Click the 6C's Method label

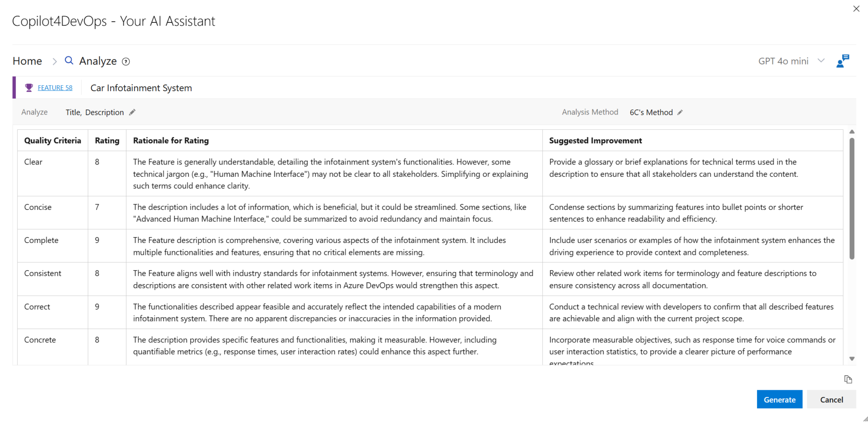coord(651,112)
